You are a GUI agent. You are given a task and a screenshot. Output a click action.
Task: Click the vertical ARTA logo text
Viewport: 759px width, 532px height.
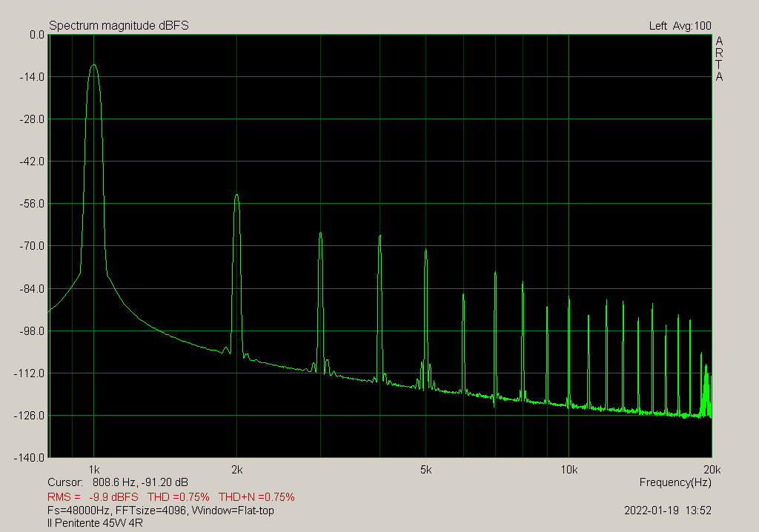pos(719,59)
